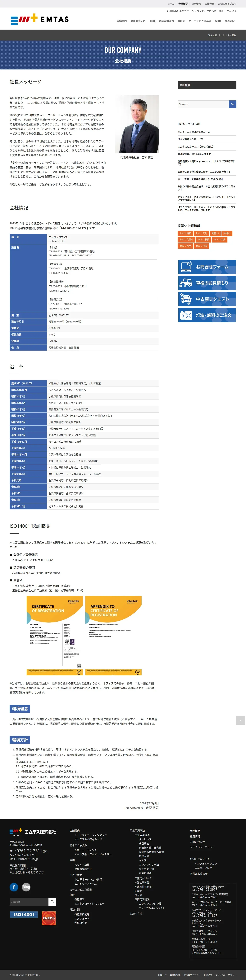Screen dimensions: 246x980
Task: Open お問合せ in the top utility menu
Action: (x=209, y=4)
